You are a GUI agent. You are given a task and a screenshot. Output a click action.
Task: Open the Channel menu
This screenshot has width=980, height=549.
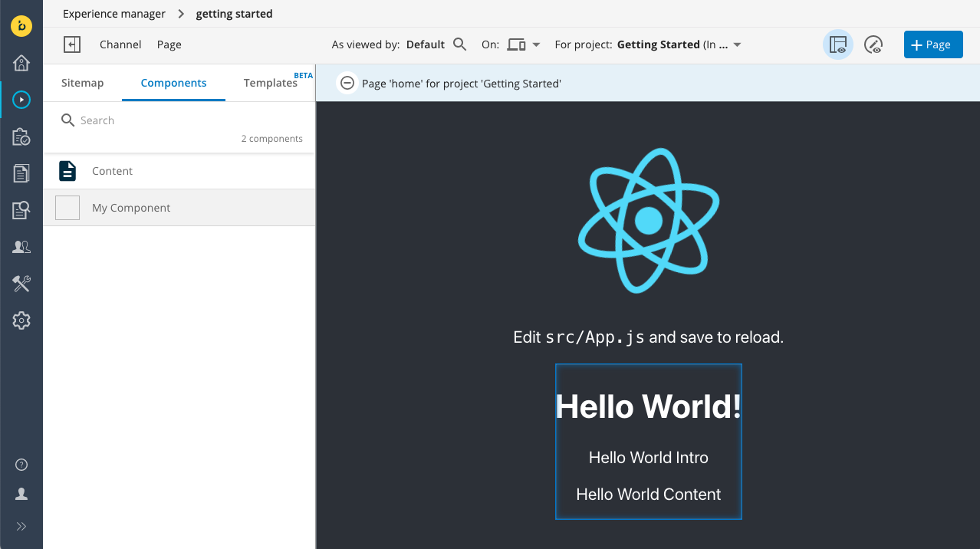[x=120, y=44]
